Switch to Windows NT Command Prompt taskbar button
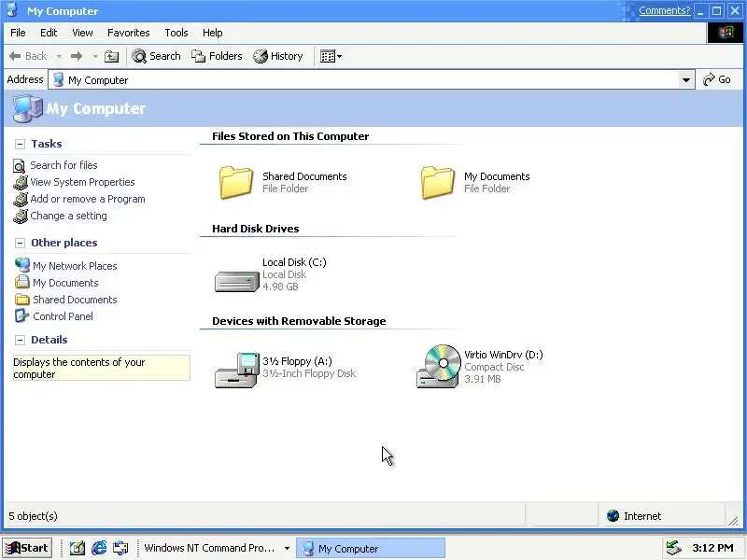Image resolution: width=747 pixels, height=560 pixels. tap(209, 548)
